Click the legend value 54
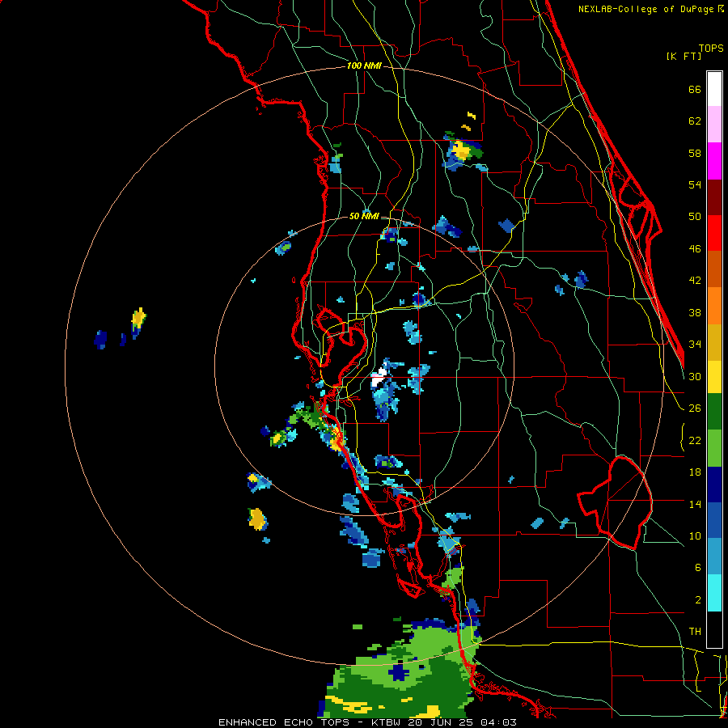The width and height of the screenshot is (728, 728). (x=695, y=184)
